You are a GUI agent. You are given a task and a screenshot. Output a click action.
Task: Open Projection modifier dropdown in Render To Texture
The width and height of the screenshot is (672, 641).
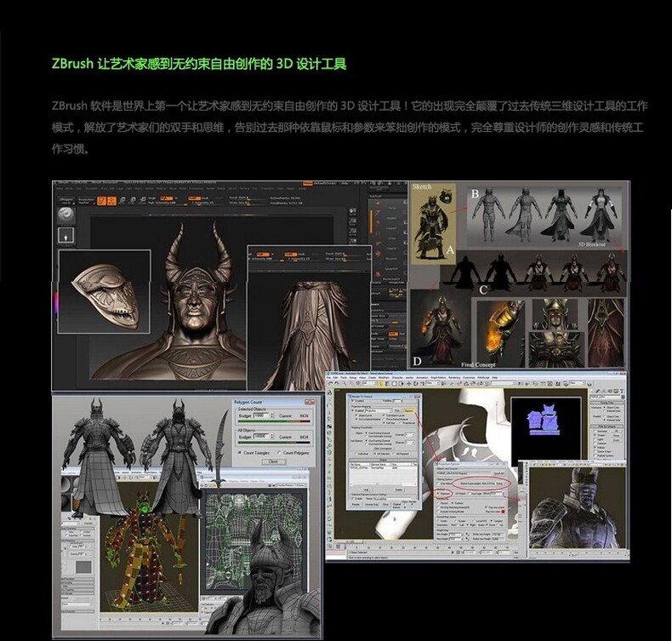pyautogui.click(x=379, y=411)
